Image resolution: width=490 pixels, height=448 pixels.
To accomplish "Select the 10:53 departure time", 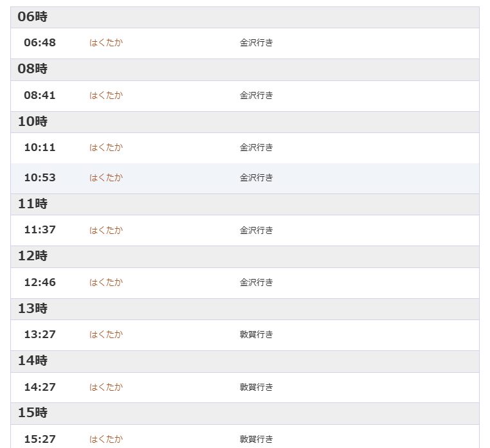I will click(x=40, y=178).
